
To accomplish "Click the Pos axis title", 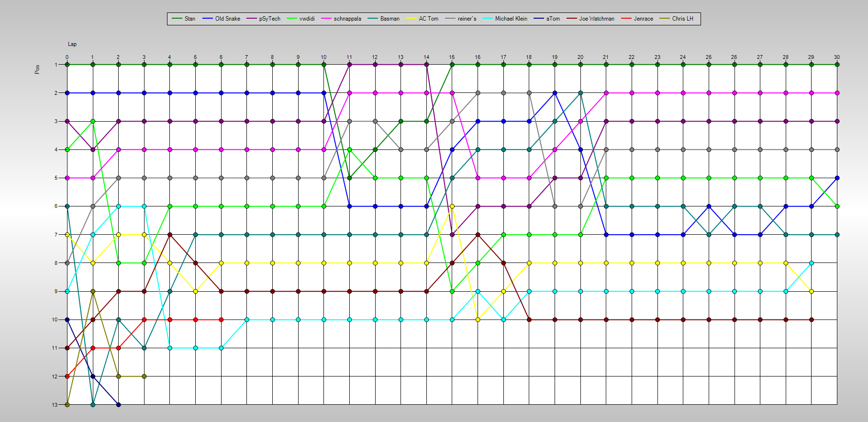I will (37, 69).
